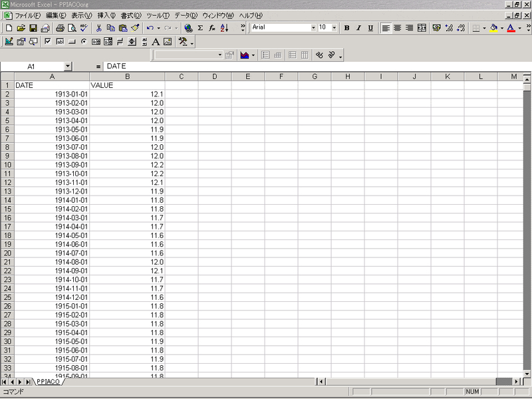The width and height of the screenshot is (532, 399).
Task: Open the undo history dropdown arrow
Action: click(158, 28)
